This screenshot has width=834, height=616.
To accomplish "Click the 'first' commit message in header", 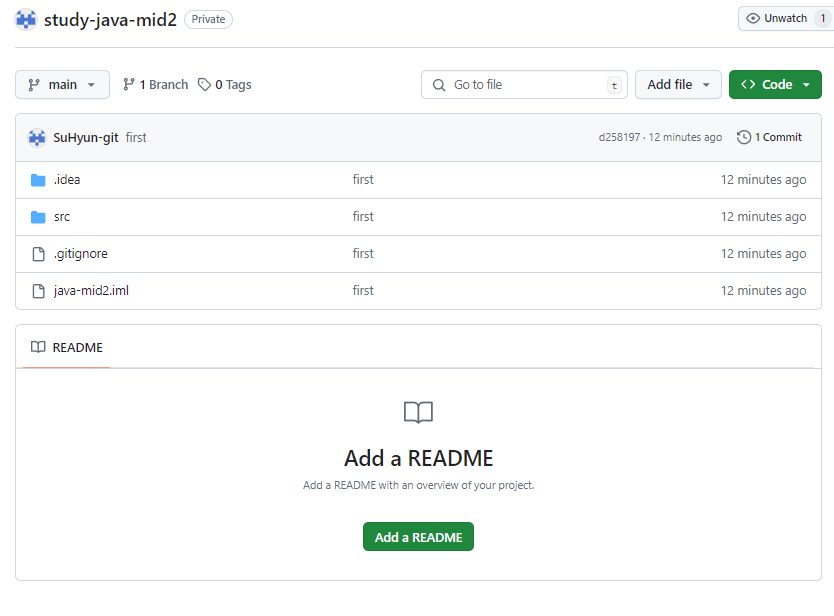I will coord(136,138).
